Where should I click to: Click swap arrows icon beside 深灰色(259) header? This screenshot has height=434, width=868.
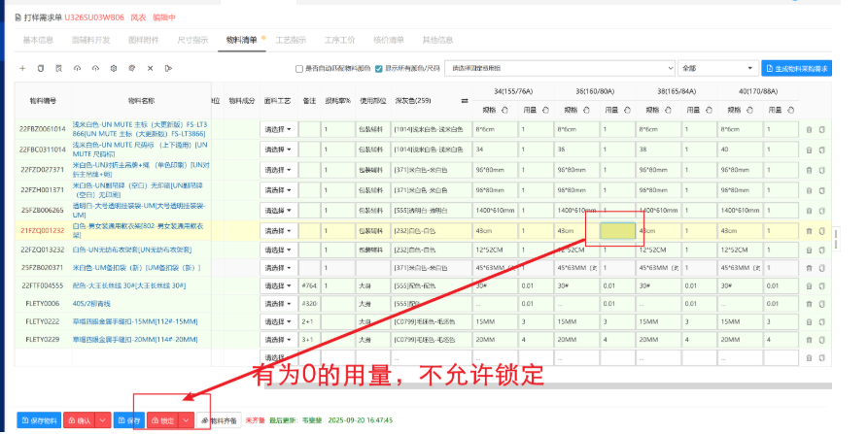pyautogui.click(x=464, y=100)
